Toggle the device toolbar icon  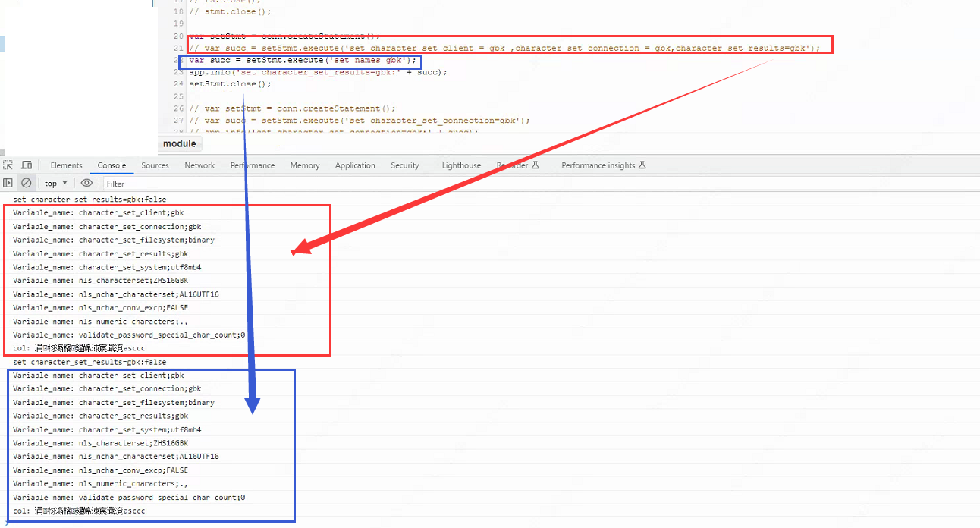27,165
